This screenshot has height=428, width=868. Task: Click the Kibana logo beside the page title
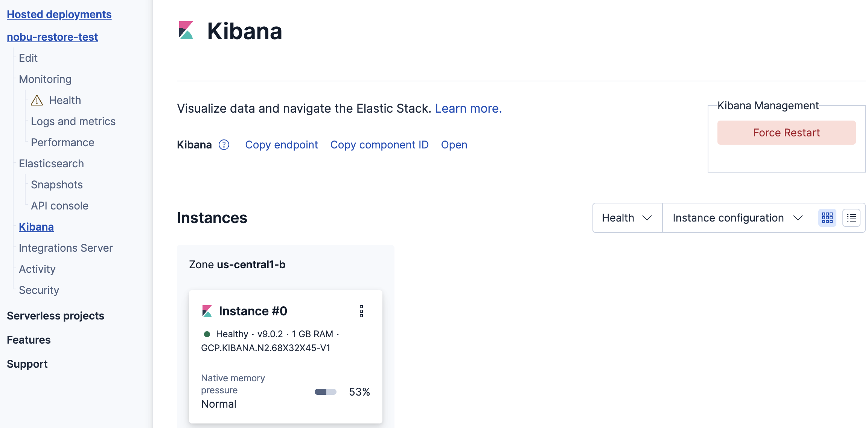coord(186,31)
